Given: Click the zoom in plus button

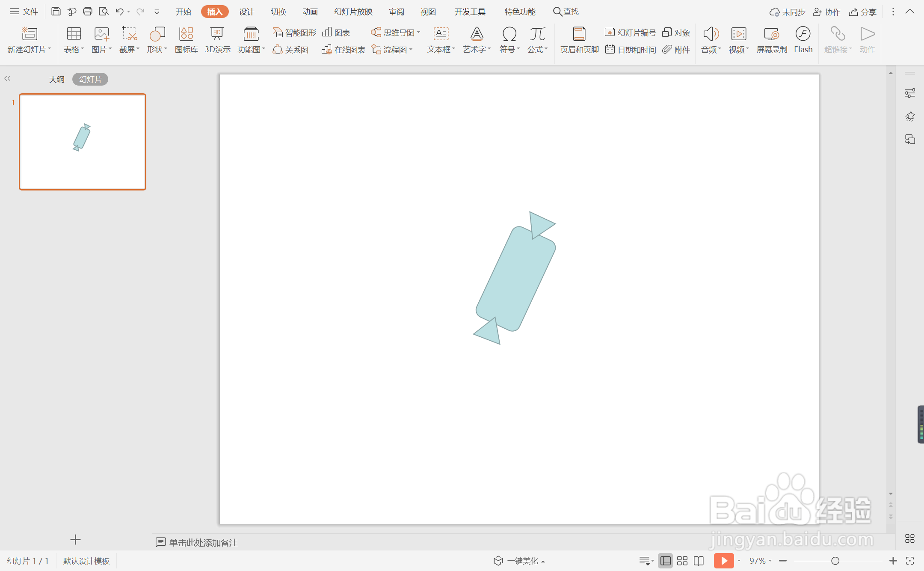Looking at the screenshot, I should 893,561.
